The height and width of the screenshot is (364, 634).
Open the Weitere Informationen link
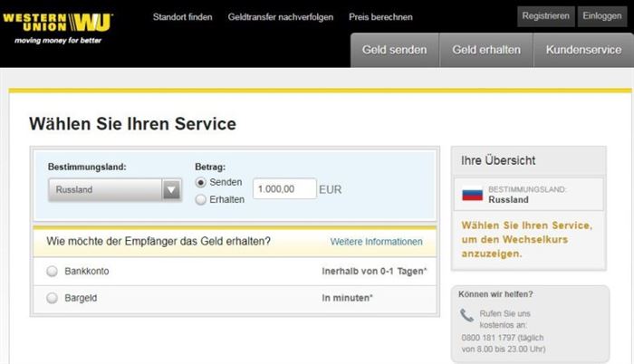(x=377, y=242)
